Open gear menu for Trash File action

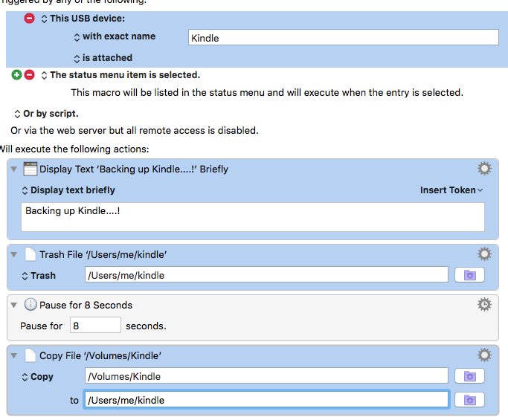pos(484,254)
